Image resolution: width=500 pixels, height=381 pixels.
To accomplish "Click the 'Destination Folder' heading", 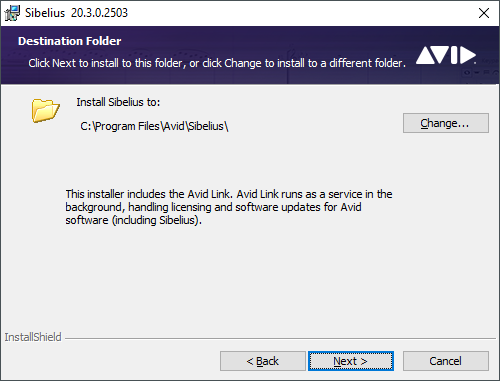I will [x=69, y=41].
